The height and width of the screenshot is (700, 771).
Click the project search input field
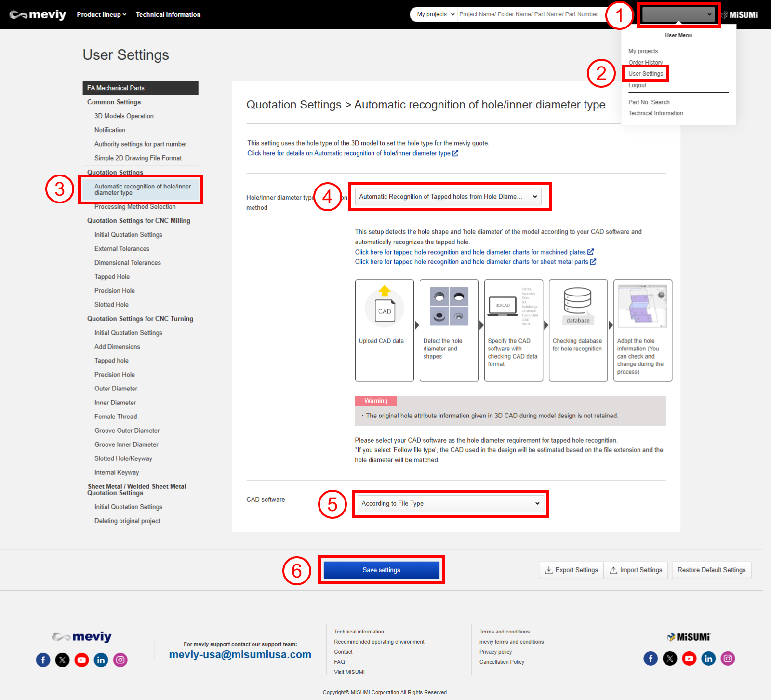pyautogui.click(x=529, y=14)
